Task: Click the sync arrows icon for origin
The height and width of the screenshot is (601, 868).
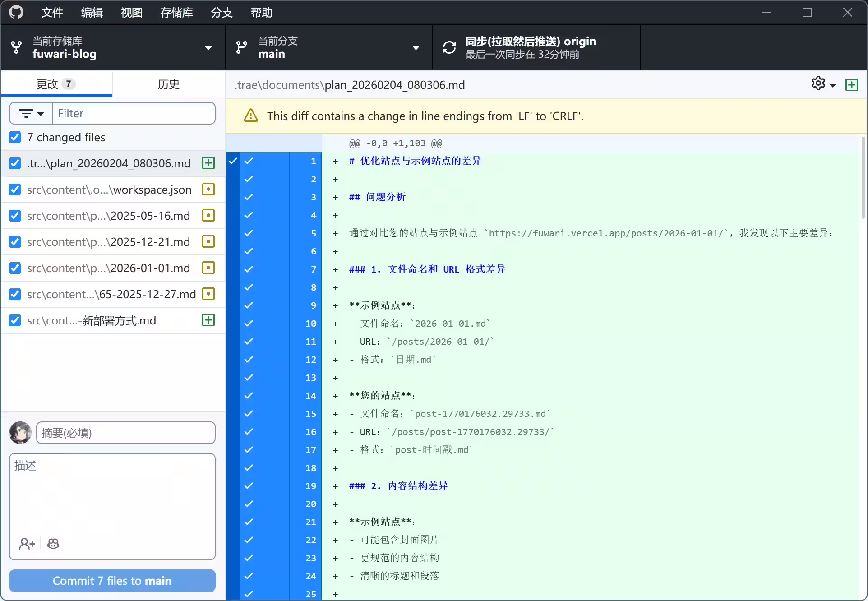Action: [449, 47]
